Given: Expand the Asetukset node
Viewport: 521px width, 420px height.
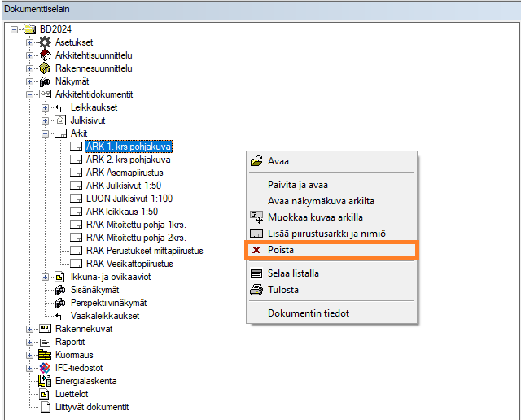Looking at the screenshot, I should coord(29,42).
